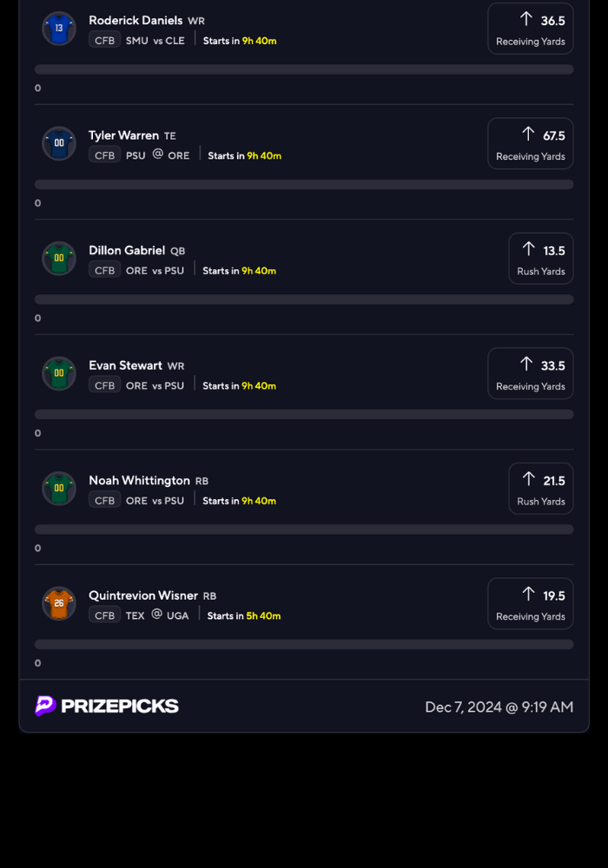Select Quintrevion Wisner 19.5 Receiving Yards box
Image resolution: width=608 pixels, height=868 pixels.
tap(530, 603)
